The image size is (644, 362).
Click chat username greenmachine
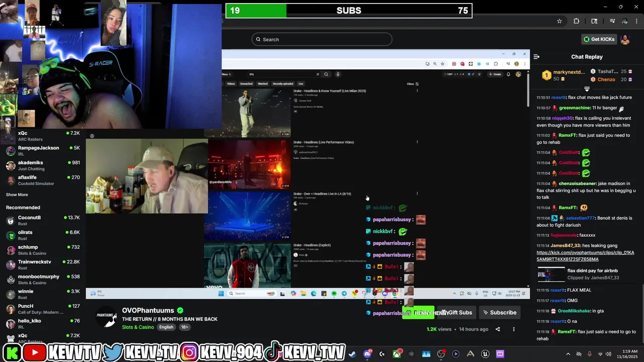tap(574, 108)
